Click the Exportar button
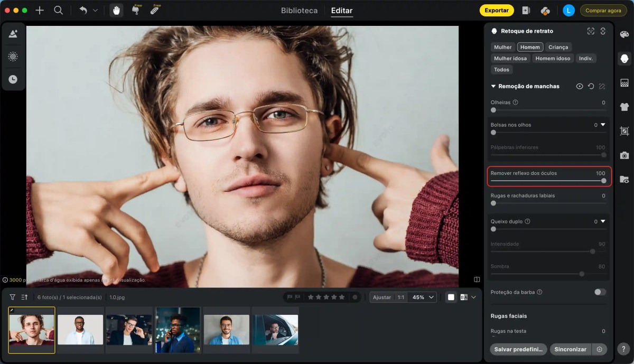This screenshot has width=634, height=364. [x=496, y=11]
